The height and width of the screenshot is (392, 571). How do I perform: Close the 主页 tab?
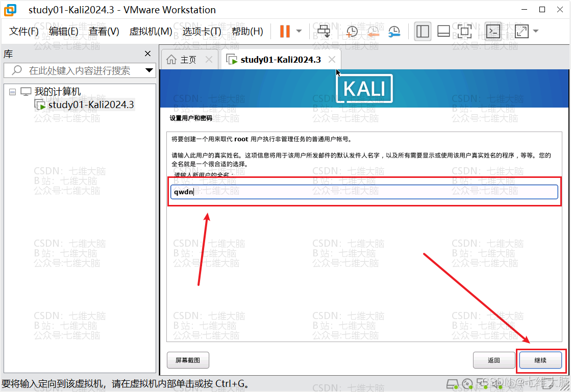(209, 59)
